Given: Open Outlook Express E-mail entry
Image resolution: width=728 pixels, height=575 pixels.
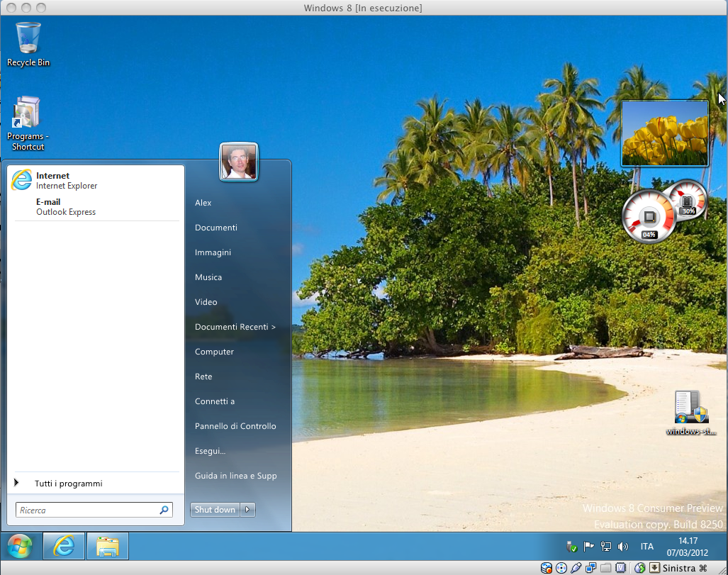Looking at the screenshot, I should 65,207.
